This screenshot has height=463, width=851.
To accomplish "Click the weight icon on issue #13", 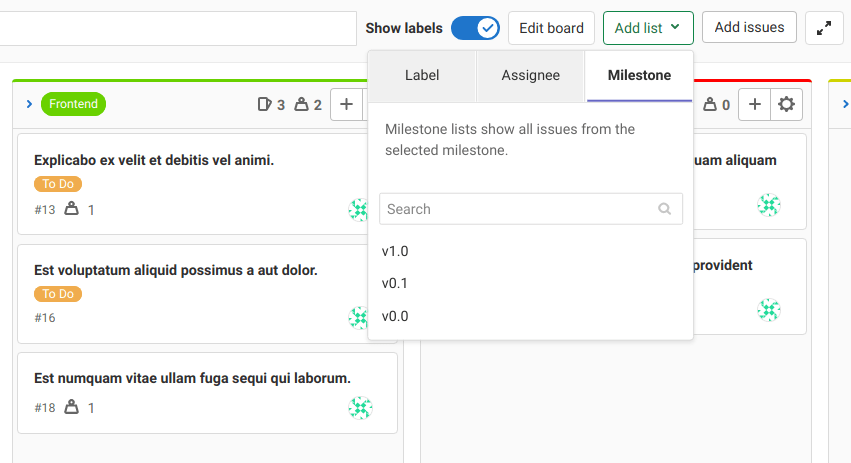I will 71,209.
